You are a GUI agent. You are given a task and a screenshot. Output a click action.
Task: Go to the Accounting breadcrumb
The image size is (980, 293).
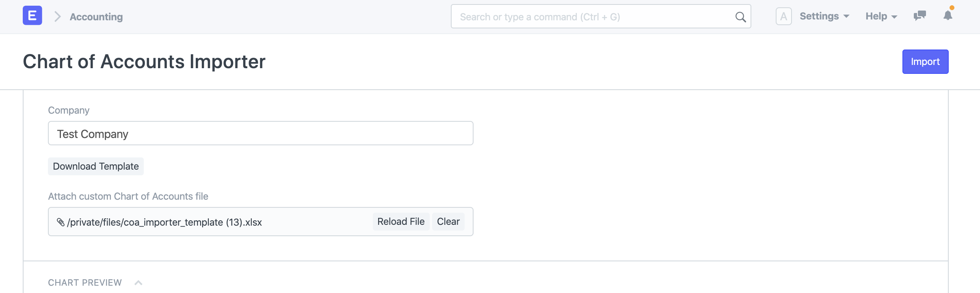click(x=96, y=17)
